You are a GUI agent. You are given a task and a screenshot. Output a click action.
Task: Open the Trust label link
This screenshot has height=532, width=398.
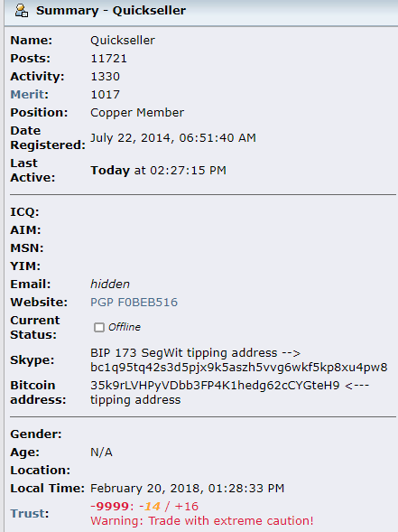pyautogui.click(x=30, y=513)
